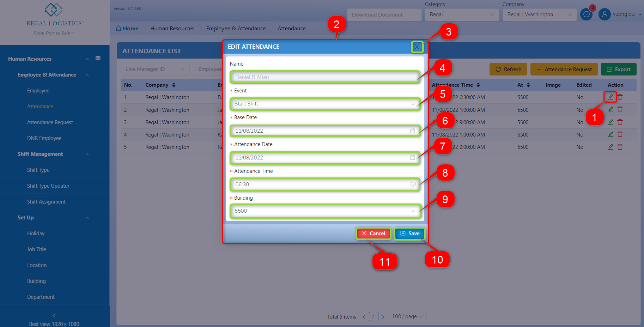Image resolution: width=644 pixels, height=327 pixels.
Task: Collapse the Set Up sidebar section
Action: (x=87, y=218)
